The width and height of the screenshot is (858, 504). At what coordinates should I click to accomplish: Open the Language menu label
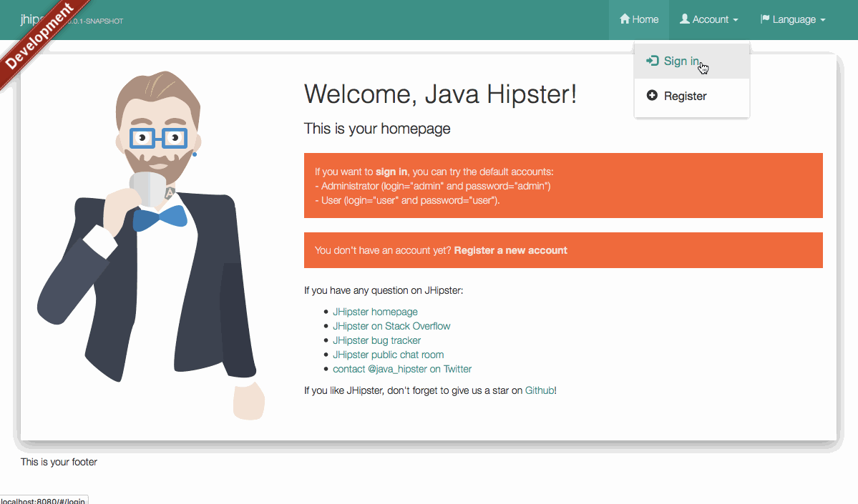pyautogui.click(x=794, y=20)
